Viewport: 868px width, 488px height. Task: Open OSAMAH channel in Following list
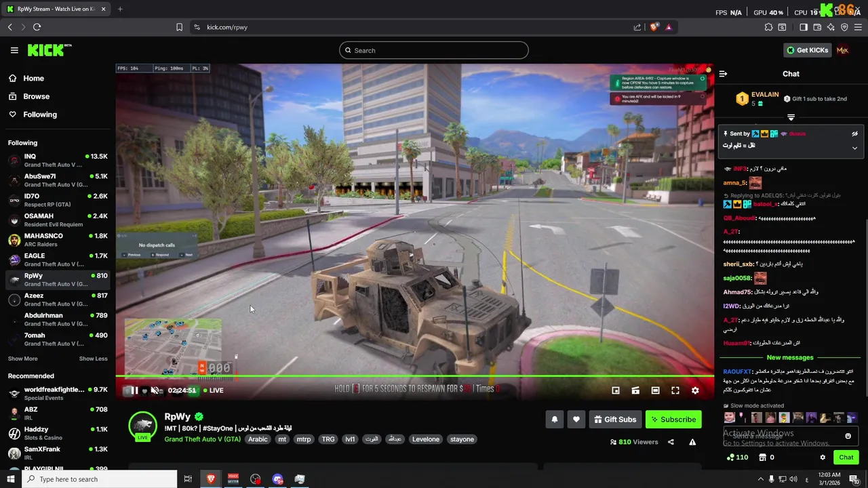(x=58, y=220)
